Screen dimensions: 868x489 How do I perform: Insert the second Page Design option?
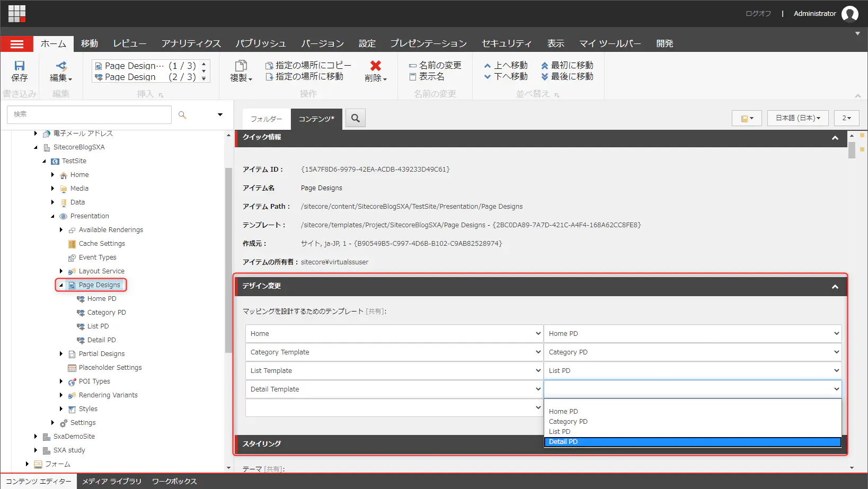[145, 77]
